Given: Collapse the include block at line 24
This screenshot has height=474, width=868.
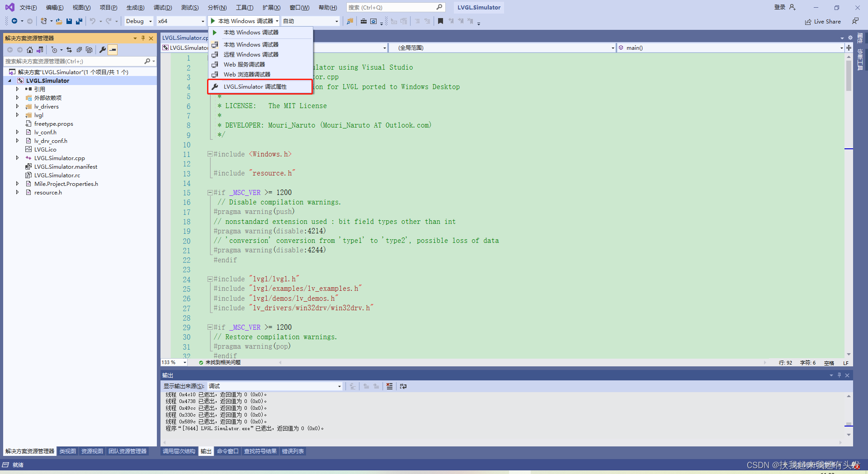Looking at the screenshot, I should point(210,279).
